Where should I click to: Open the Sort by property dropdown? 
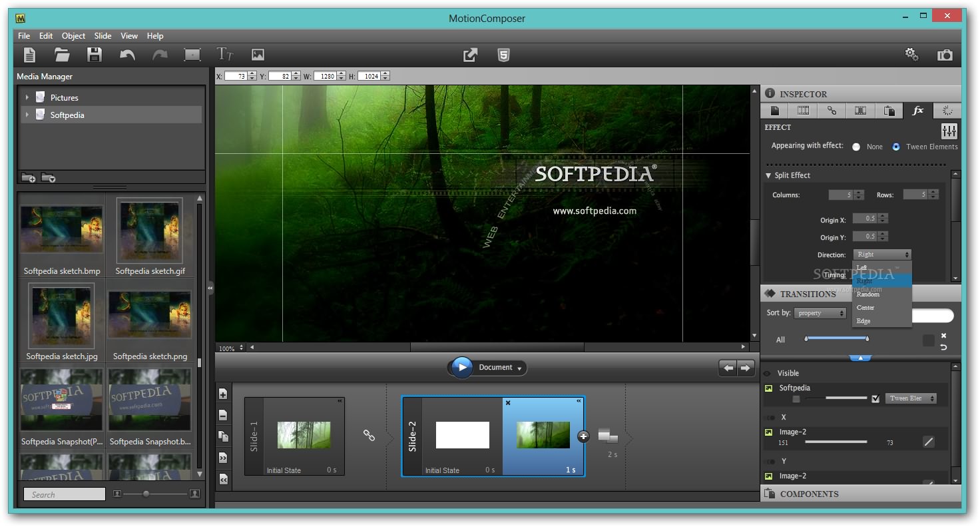point(820,313)
